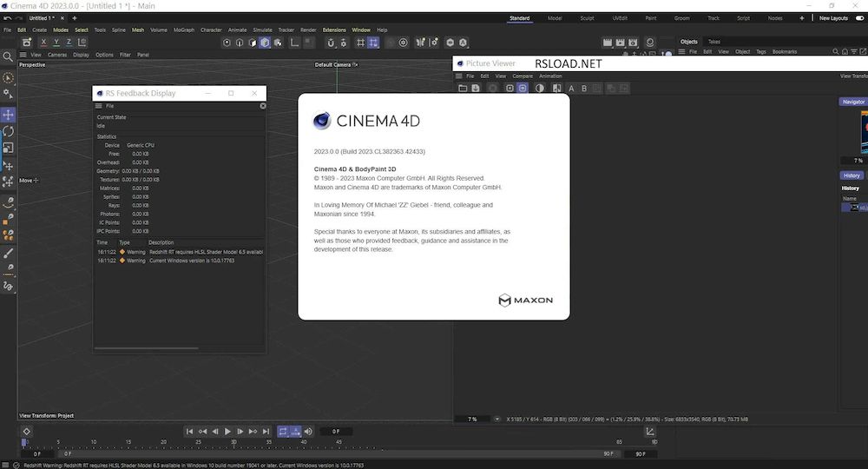Click Go to Start playback button
Viewport: 868px width, 469px height.
coord(189,432)
